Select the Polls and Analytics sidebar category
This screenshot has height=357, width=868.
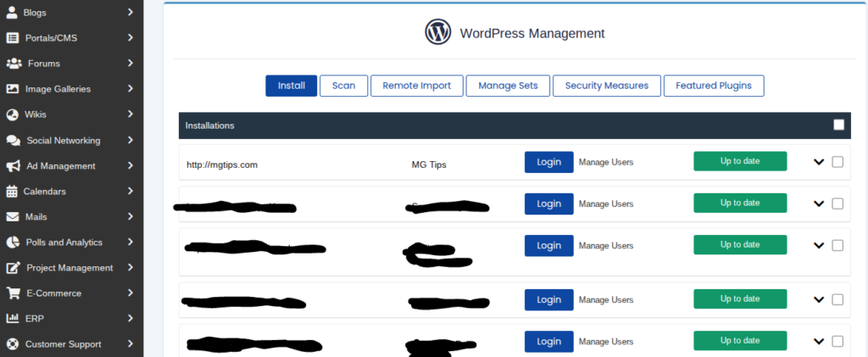(x=71, y=243)
